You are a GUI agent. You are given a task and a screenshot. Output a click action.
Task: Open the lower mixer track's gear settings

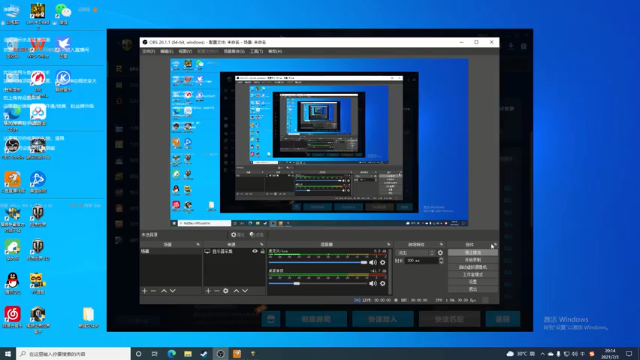(382, 283)
